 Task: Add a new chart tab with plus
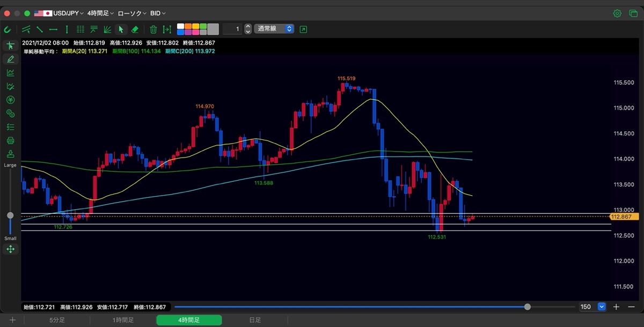(x=12, y=320)
